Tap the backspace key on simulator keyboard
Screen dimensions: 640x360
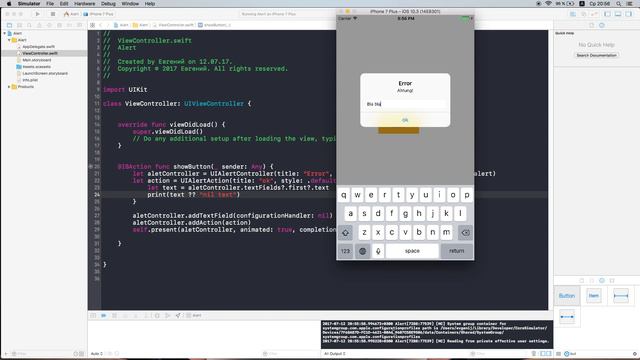point(465,233)
